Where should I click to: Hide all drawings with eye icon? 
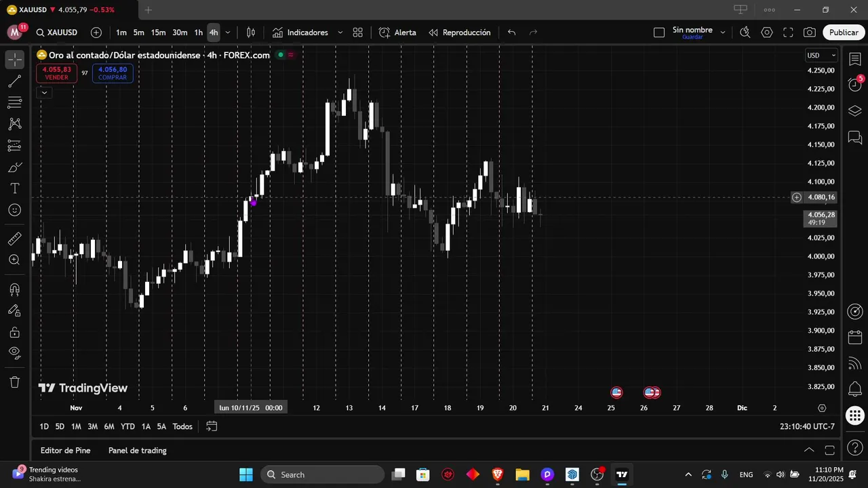tap(14, 353)
